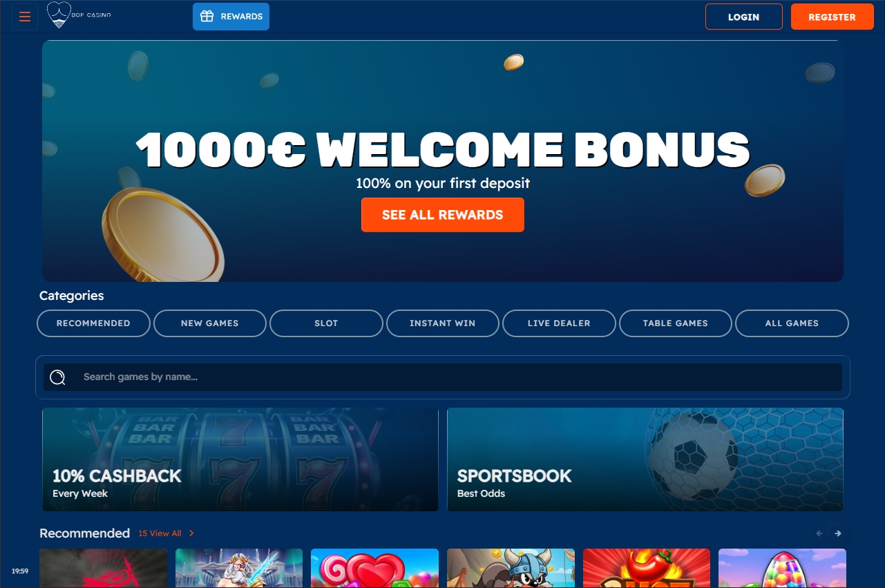Filter games by Slot category
885x588 pixels.
tap(326, 323)
